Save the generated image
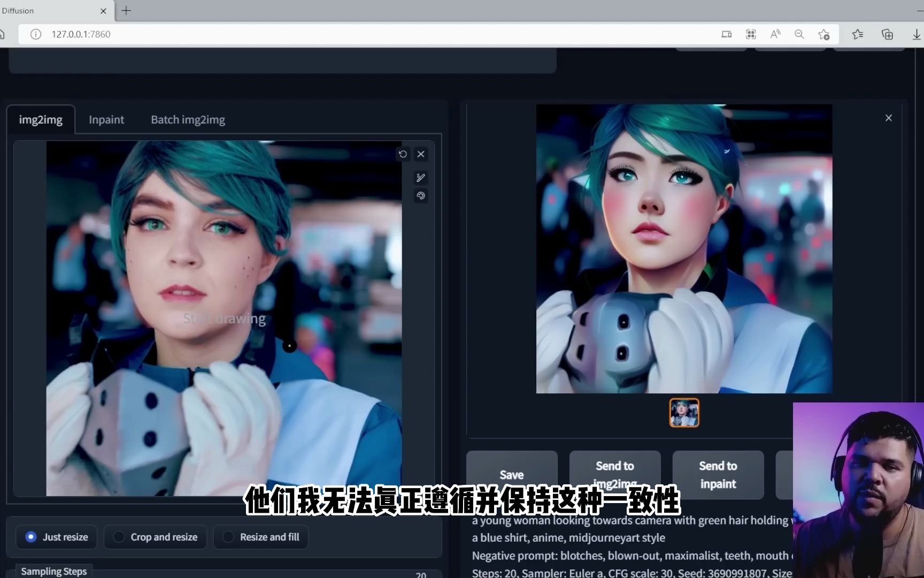The height and width of the screenshot is (578, 924). [x=511, y=474]
